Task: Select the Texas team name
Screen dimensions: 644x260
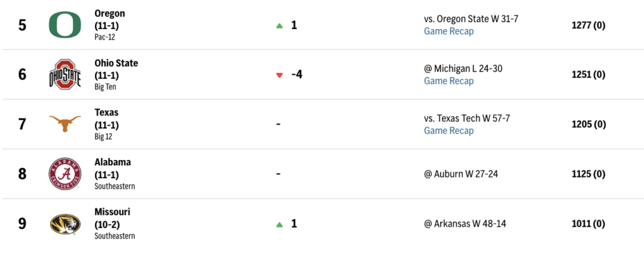Action: pos(106,113)
